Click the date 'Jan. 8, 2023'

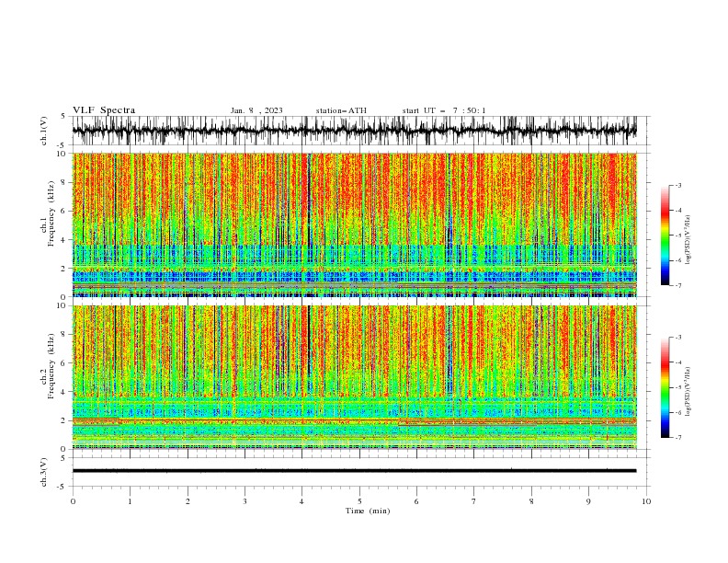[x=256, y=110]
